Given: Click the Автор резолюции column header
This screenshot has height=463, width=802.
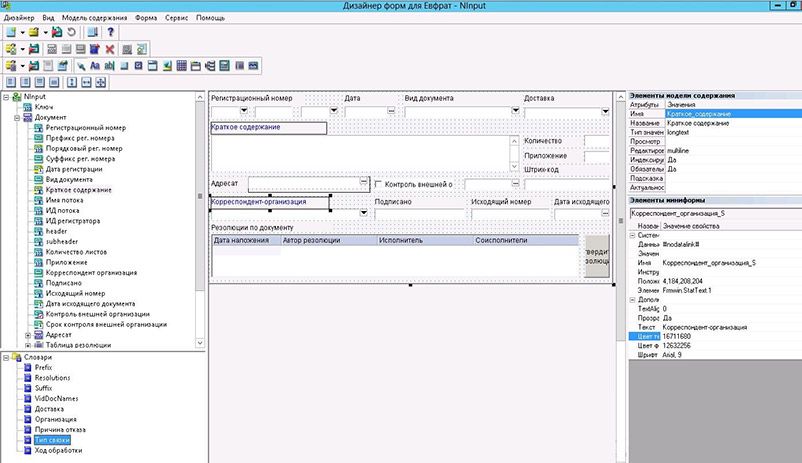Looking at the screenshot, I should coord(329,240).
